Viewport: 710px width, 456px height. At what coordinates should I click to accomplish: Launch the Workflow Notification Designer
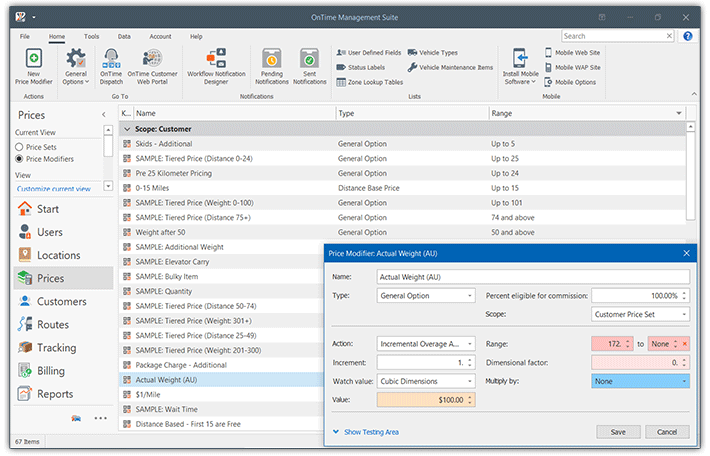point(216,66)
